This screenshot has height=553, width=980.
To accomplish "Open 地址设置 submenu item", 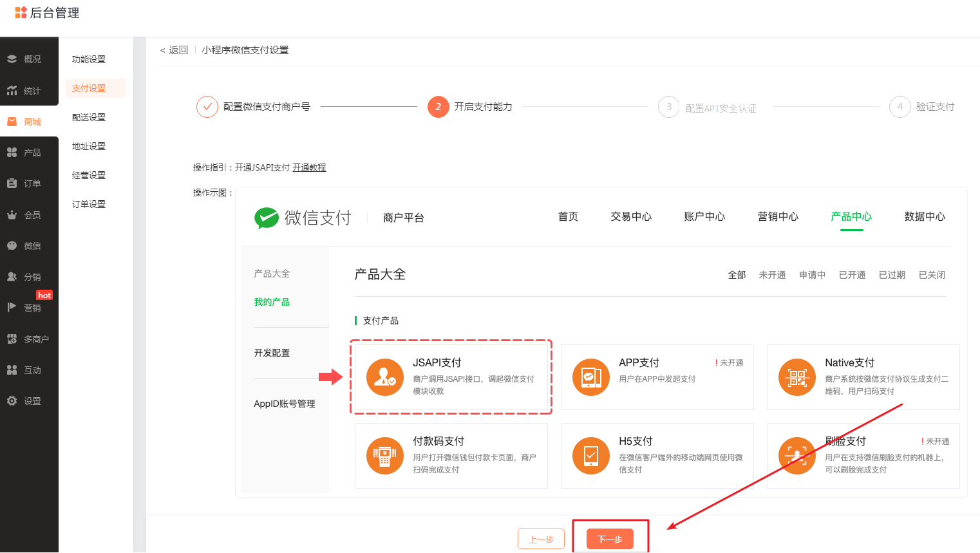I will click(x=89, y=146).
